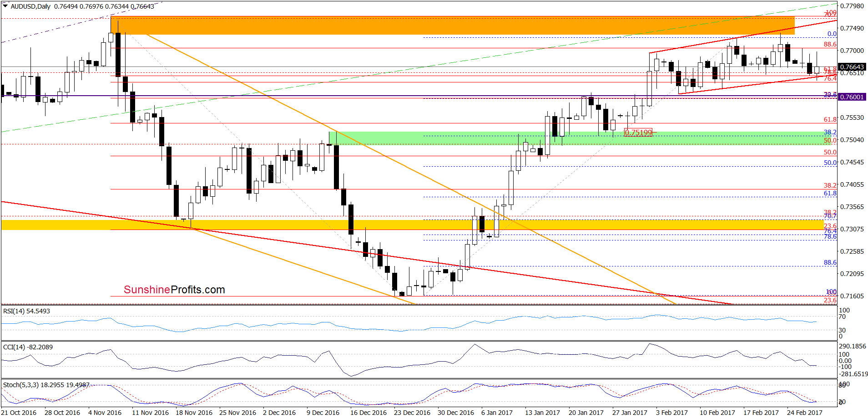
Task: Select the current price tag 0.76643
Action: [852, 67]
